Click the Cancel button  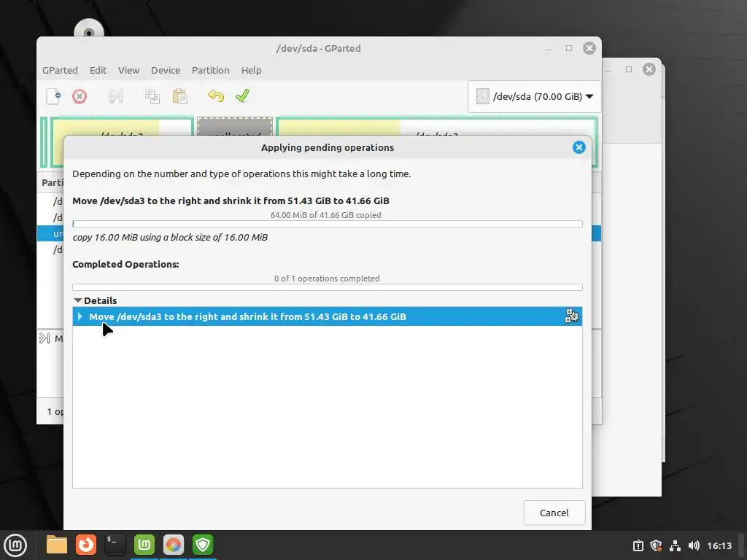tap(554, 513)
